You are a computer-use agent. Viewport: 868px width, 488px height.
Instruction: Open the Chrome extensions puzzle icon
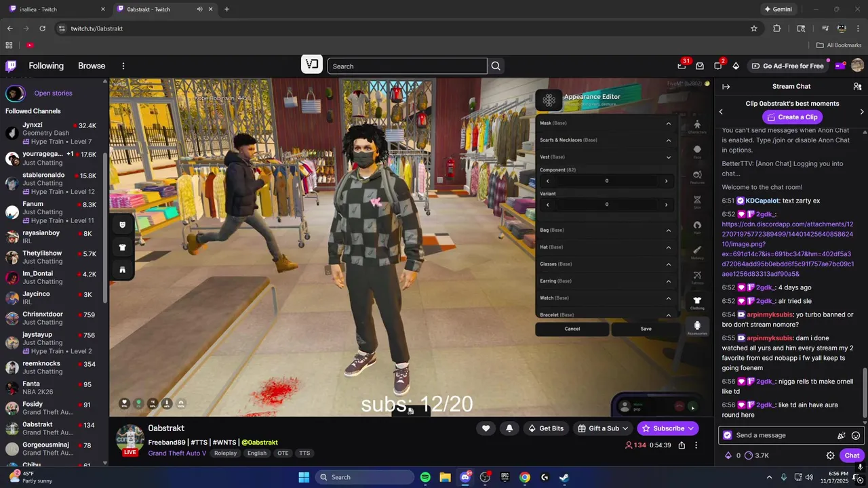click(x=777, y=28)
